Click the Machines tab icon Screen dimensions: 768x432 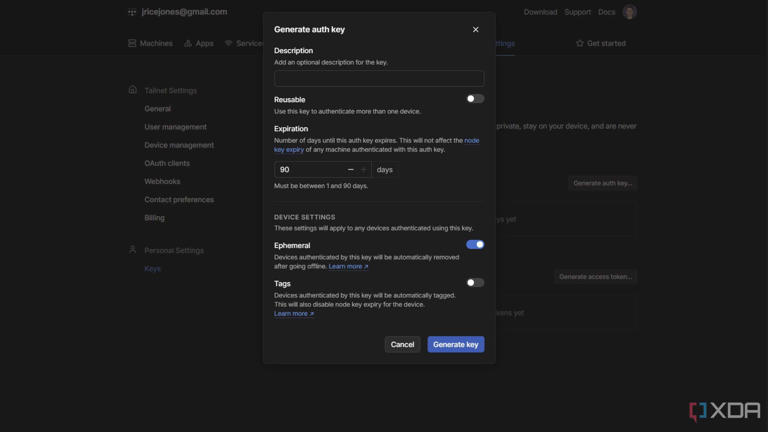tap(132, 44)
